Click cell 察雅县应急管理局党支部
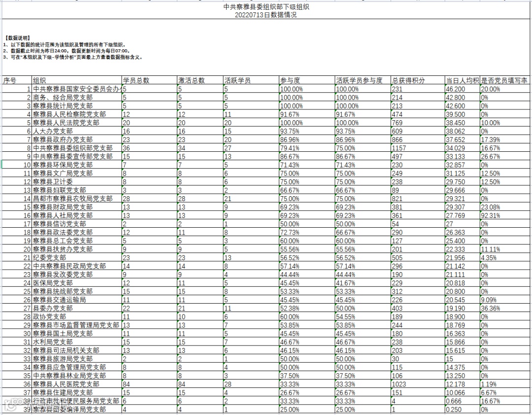The image size is (532, 415). [77, 367]
